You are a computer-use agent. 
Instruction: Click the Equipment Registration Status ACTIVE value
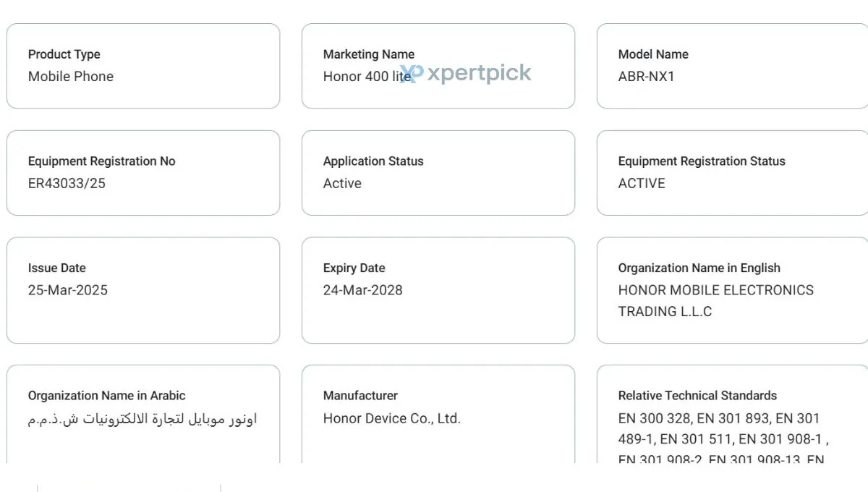tap(642, 184)
